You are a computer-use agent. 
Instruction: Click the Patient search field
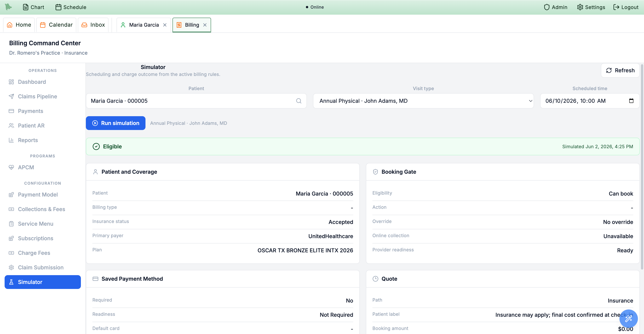coord(196,101)
